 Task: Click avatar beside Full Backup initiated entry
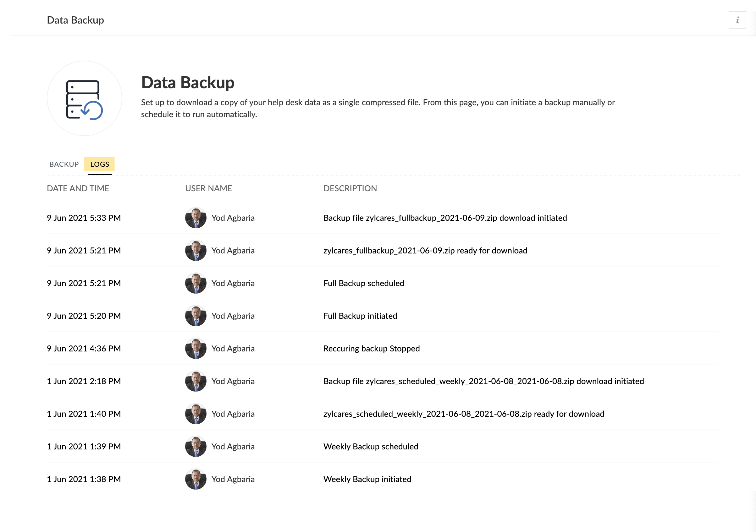click(x=196, y=316)
